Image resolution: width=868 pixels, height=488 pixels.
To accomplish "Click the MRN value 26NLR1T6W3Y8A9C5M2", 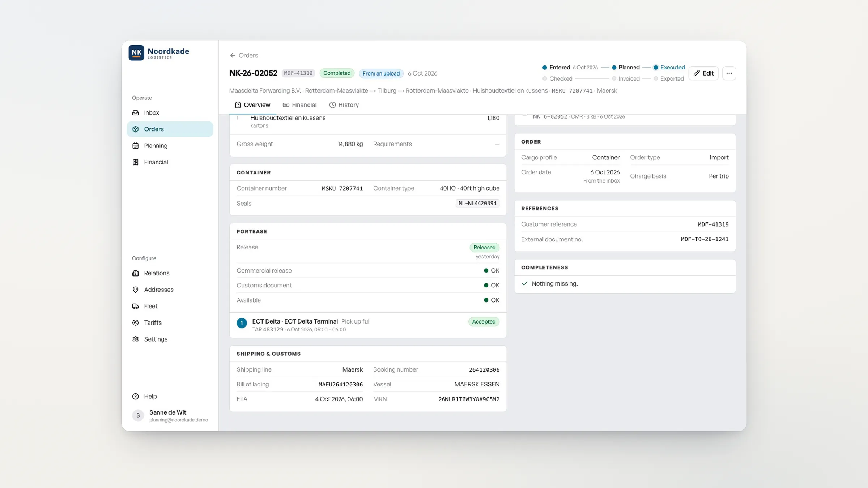I will pos(469,399).
